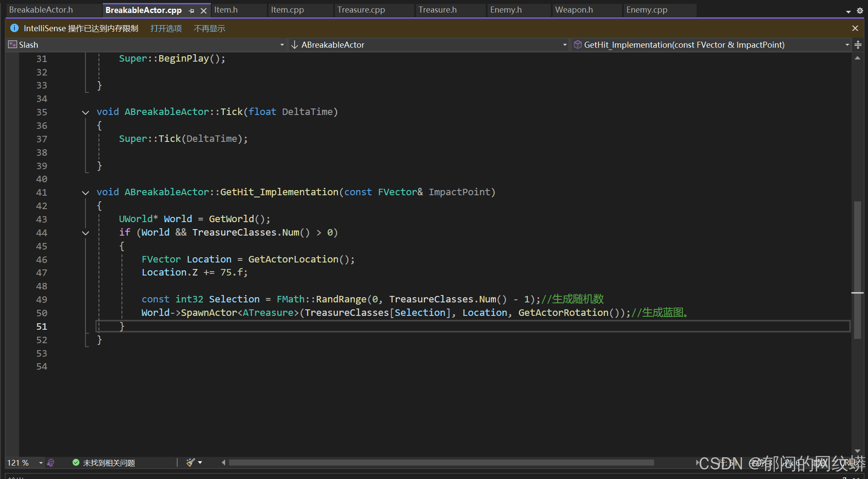Collapse the if World block
Screen dimensions: 868x479
(x=85, y=233)
